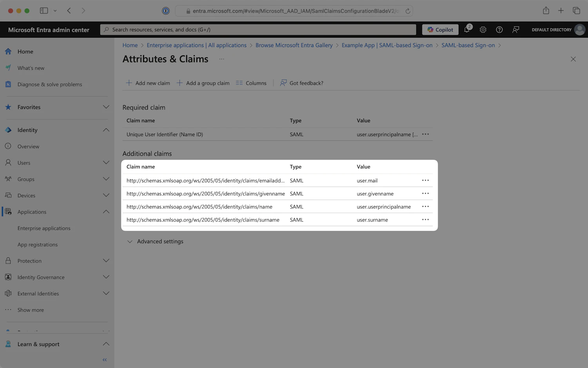Click the External Identities icon
588x368 pixels.
click(x=8, y=293)
